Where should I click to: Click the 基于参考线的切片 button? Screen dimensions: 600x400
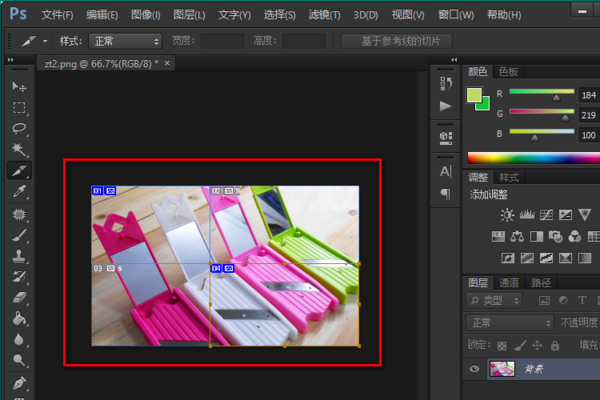tap(397, 41)
